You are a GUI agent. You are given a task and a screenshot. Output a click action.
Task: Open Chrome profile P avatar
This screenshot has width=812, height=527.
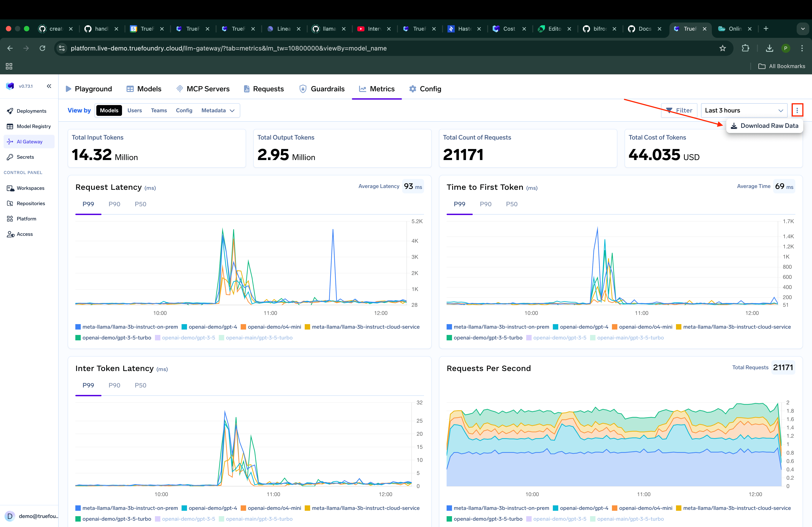pos(785,48)
